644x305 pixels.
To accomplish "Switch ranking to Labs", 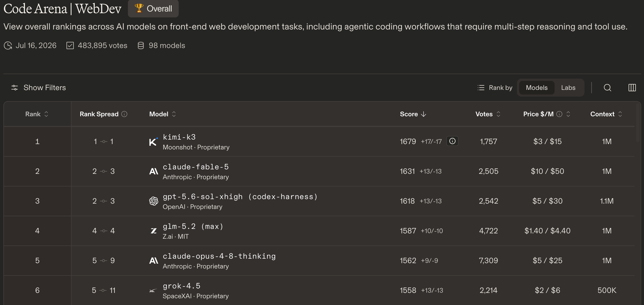I will pos(568,88).
